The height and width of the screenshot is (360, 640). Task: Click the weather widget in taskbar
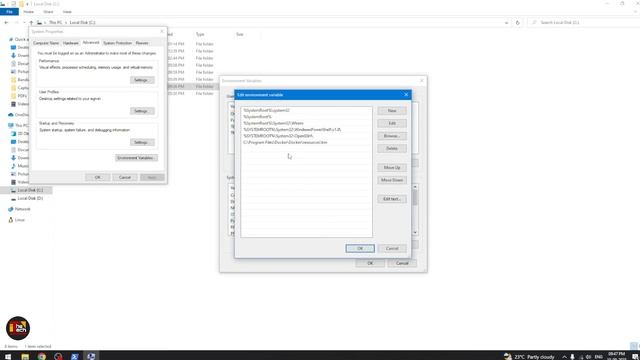(529, 357)
